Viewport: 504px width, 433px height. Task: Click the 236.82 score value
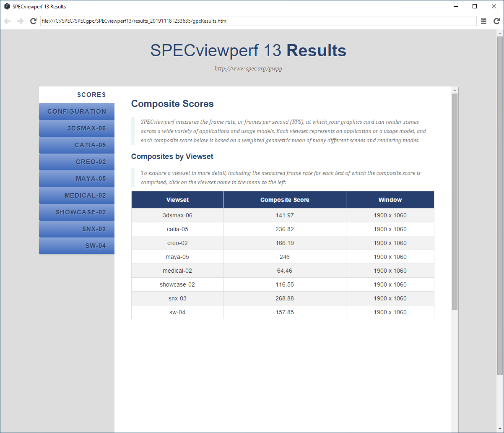285,229
